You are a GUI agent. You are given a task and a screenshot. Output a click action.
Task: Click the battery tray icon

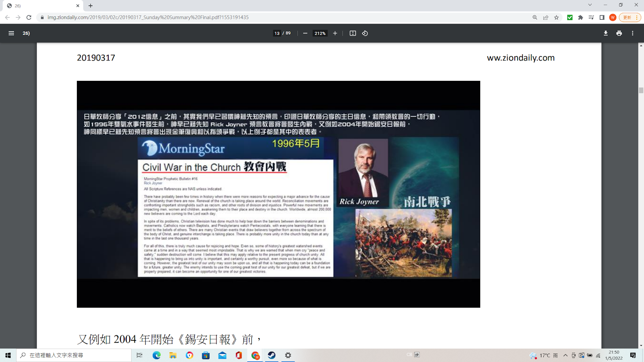(x=590, y=355)
